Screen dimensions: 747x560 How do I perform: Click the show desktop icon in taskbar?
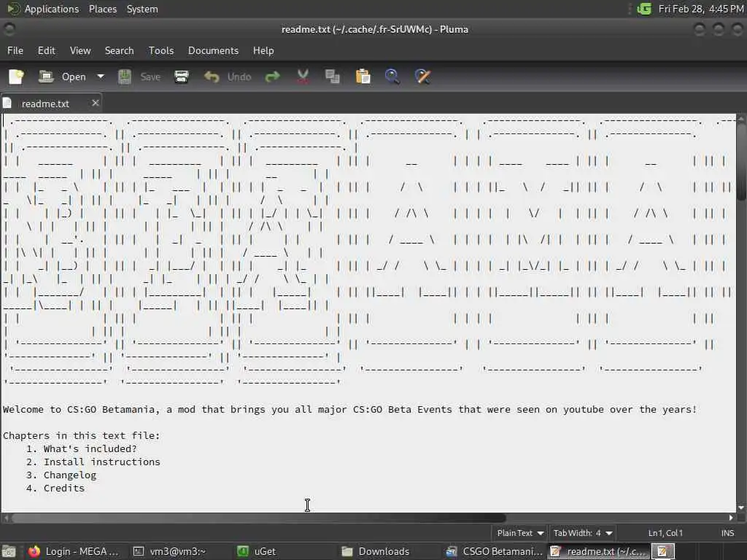[x=9, y=551]
